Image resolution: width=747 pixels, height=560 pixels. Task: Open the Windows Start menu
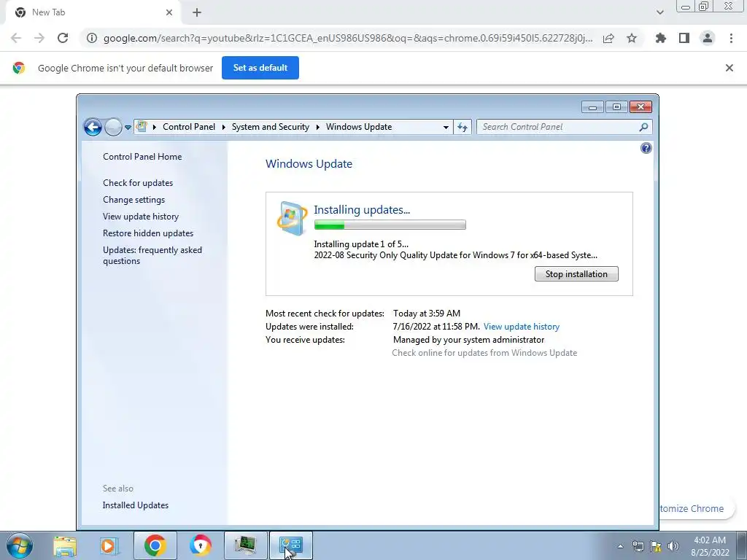coord(20,545)
